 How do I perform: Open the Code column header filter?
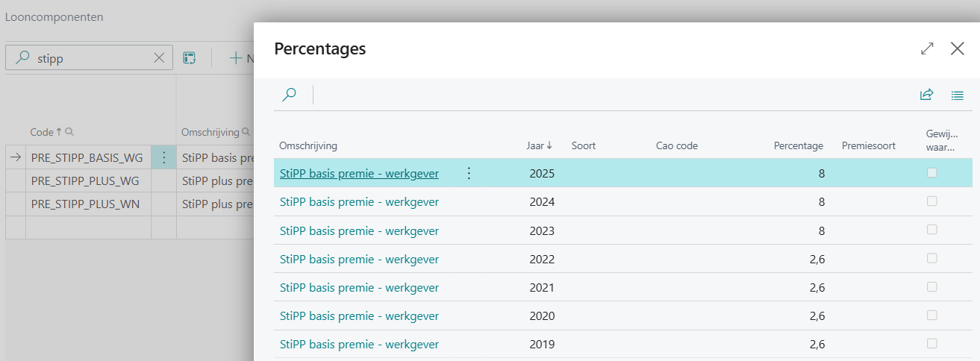click(x=69, y=132)
